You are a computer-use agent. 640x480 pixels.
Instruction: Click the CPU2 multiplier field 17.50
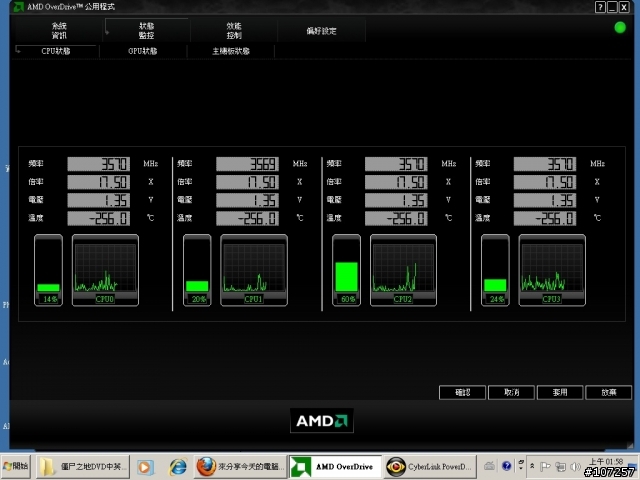pyautogui.click(x=396, y=182)
